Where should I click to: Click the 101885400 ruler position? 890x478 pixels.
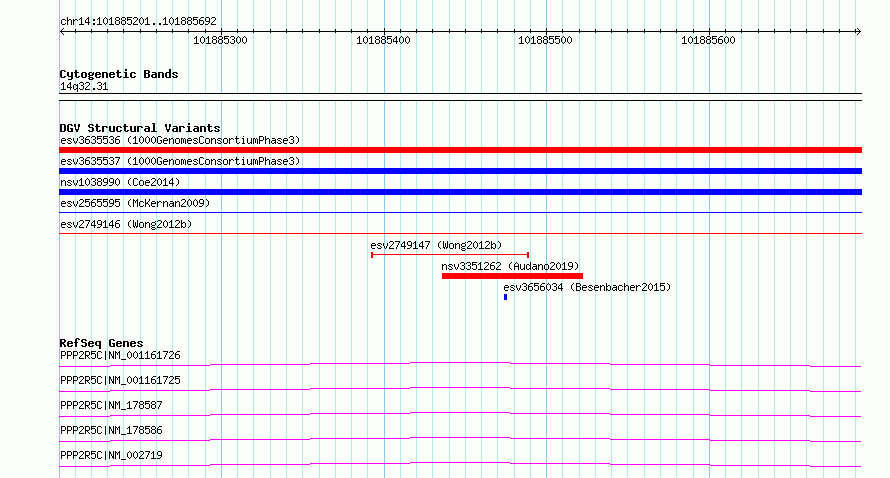(383, 40)
